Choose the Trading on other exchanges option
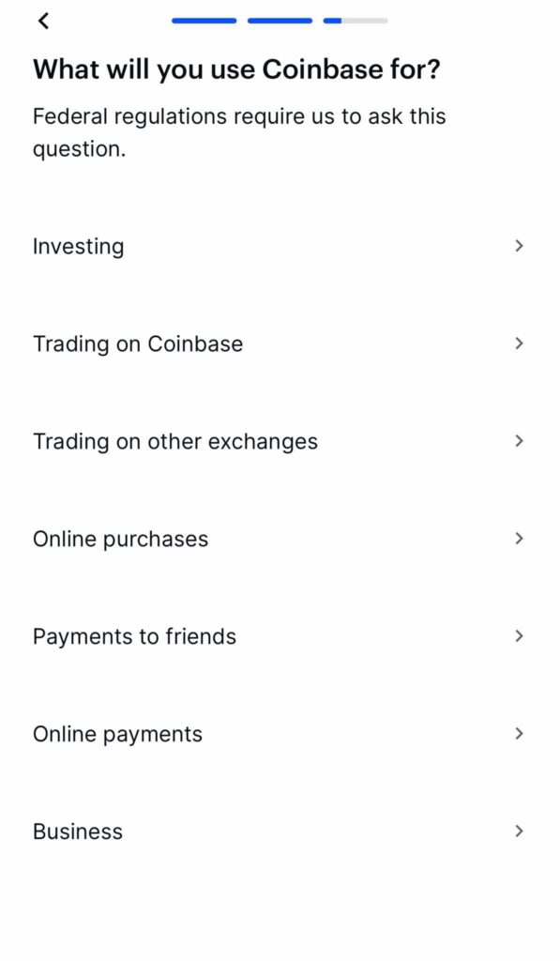This screenshot has height=961, width=560. (x=175, y=441)
